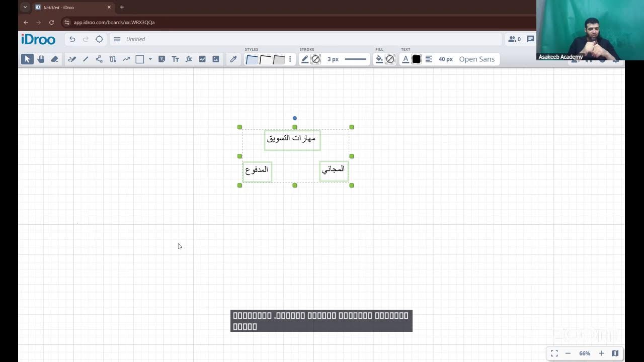Click the fill bucket icon
Viewport: 644px width, 362px height.
pos(379,59)
